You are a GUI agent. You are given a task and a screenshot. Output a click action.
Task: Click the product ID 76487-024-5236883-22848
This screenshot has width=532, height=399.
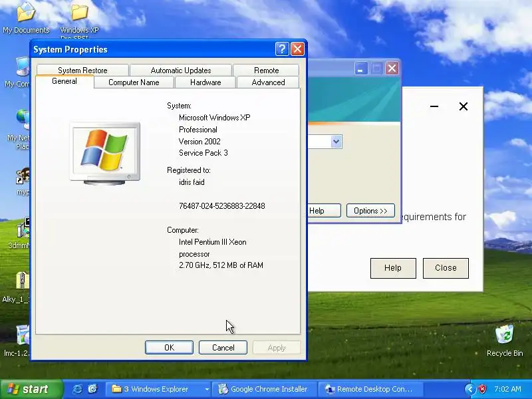click(x=222, y=206)
